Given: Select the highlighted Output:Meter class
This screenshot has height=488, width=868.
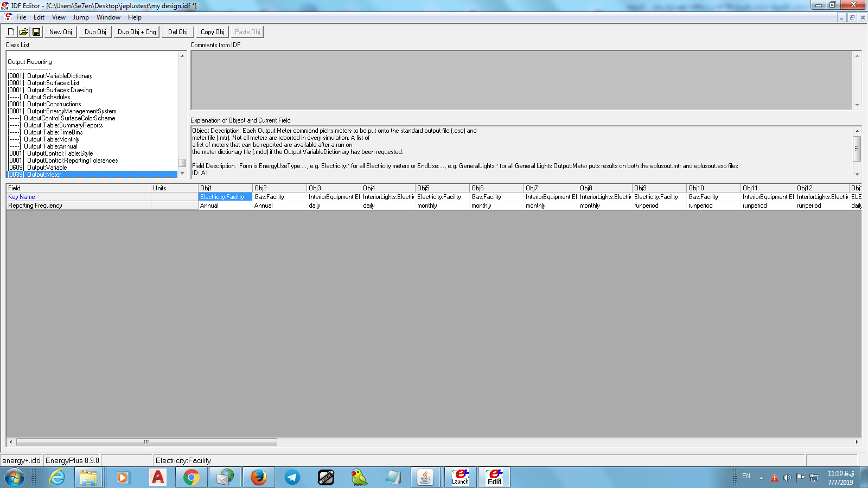Looking at the screenshot, I should 92,175.
